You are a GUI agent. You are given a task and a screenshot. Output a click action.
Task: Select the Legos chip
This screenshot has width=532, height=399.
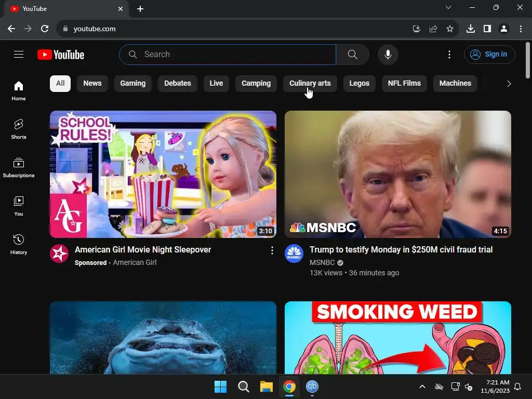coord(360,84)
